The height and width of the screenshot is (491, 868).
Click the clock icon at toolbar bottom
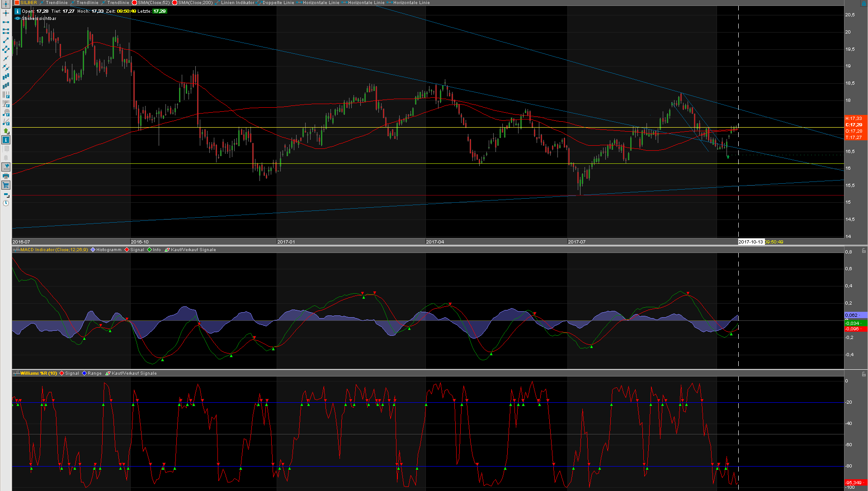point(6,203)
